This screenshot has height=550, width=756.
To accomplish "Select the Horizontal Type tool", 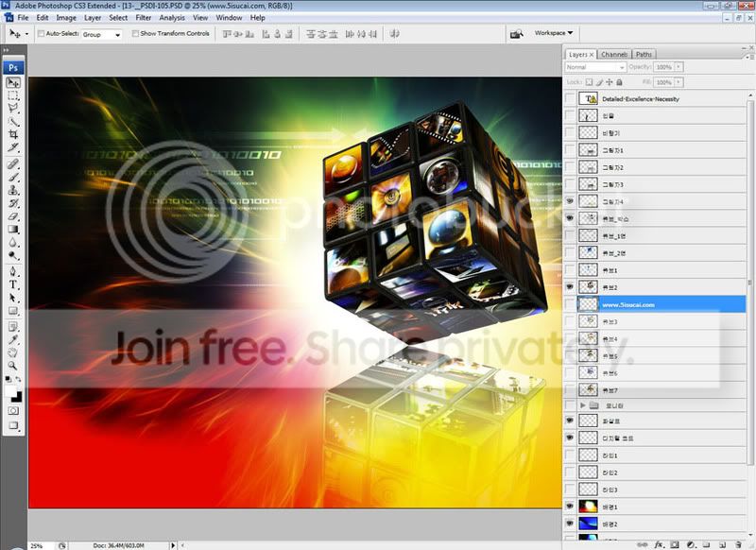I will pos(13,284).
